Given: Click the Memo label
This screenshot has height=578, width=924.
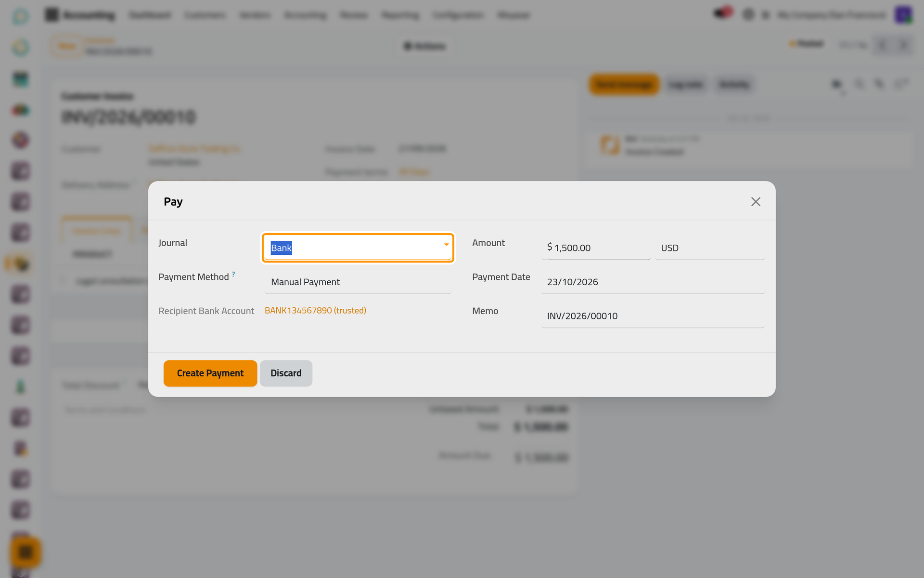Looking at the screenshot, I should click(485, 311).
